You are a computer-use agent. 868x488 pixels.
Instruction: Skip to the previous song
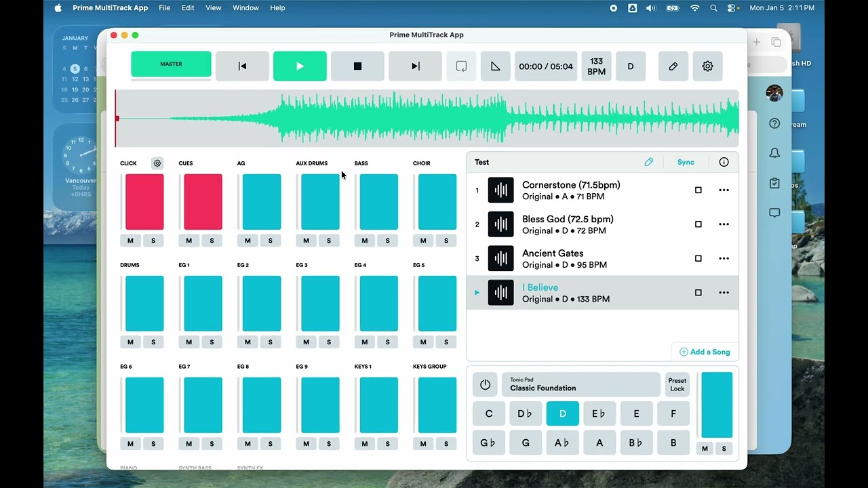pos(242,66)
